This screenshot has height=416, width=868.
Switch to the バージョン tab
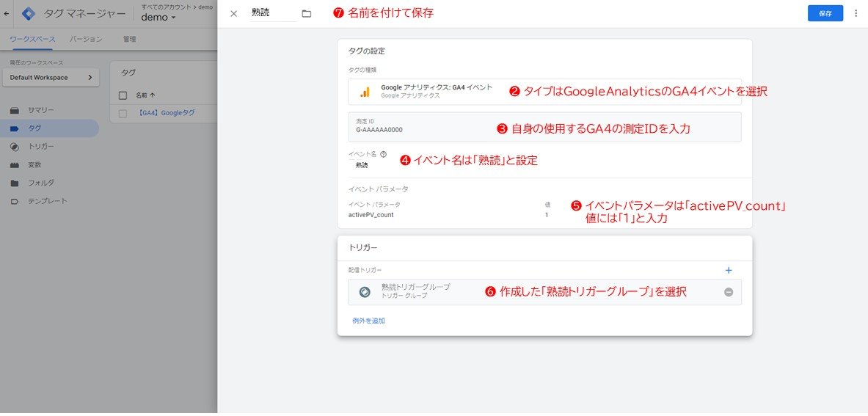click(86, 40)
